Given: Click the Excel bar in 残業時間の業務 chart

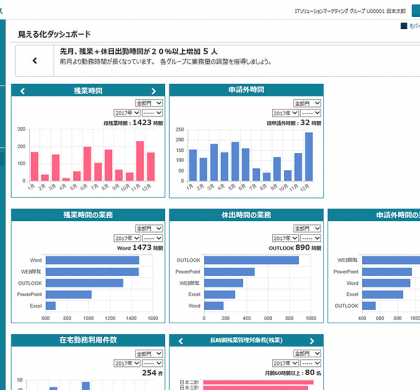Looking at the screenshot, I should pos(51,306).
